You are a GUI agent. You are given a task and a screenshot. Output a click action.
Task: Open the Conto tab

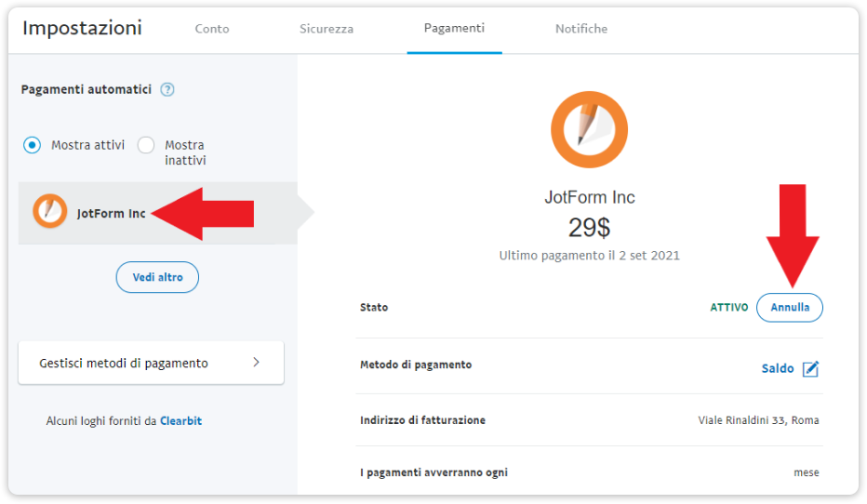tap(212, 29)
